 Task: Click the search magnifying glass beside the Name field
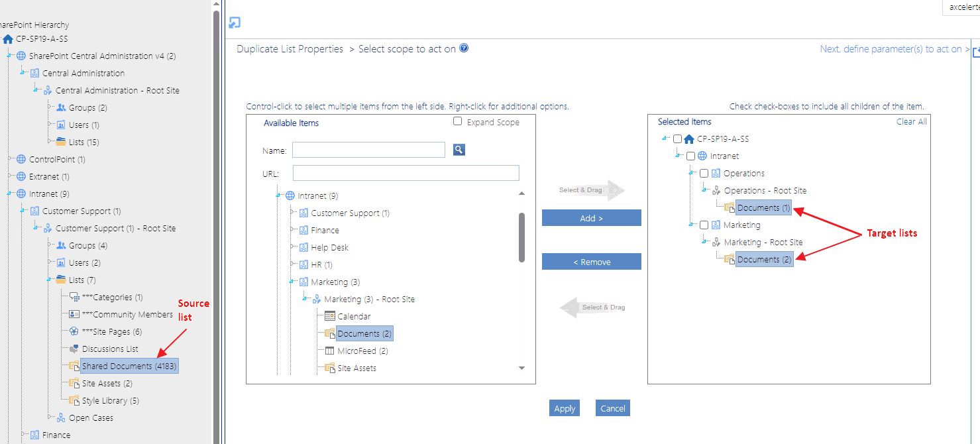tap(459, 150)
